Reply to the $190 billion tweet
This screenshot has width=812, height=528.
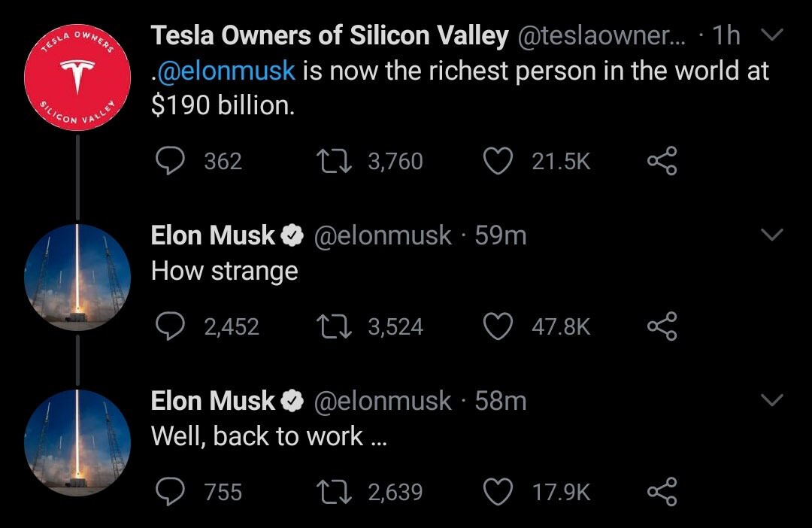(x=171, y=161)
